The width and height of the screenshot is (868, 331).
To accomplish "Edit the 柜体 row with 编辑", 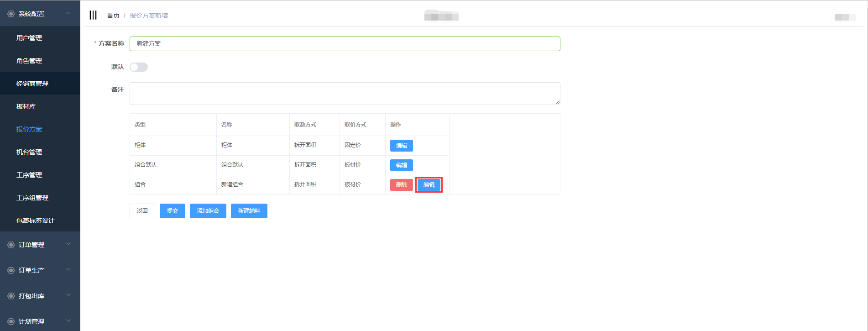I will pos(401,146).
